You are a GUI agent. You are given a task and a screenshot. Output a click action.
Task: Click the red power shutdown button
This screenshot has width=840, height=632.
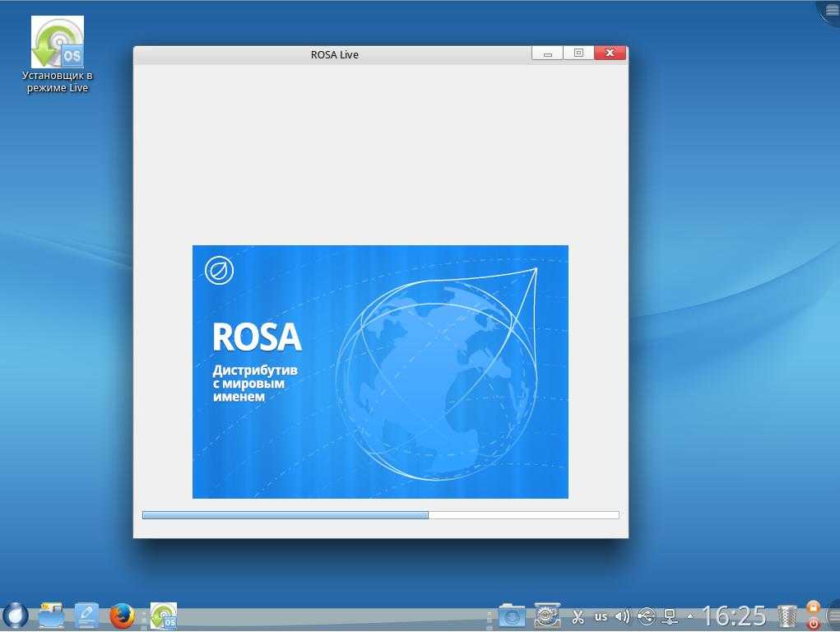pos(813,624)
